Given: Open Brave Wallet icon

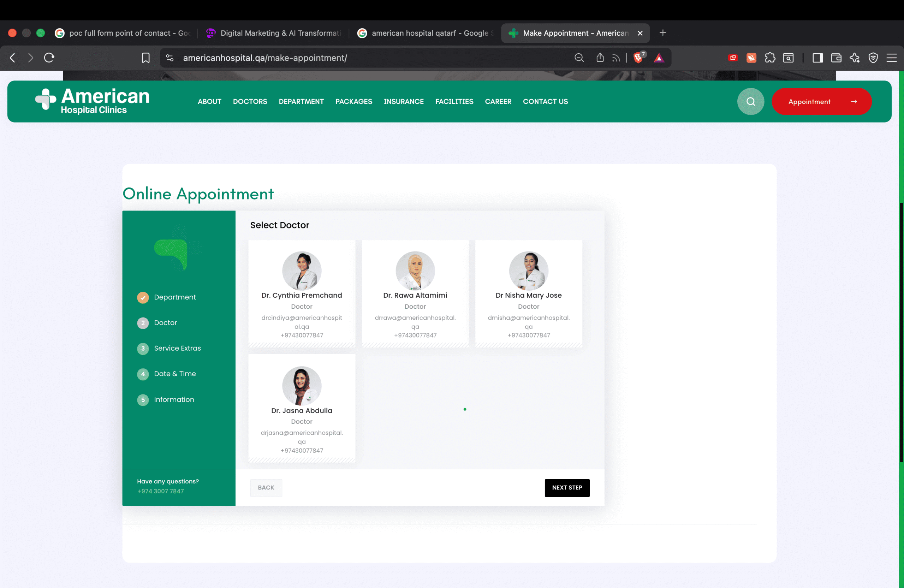Looking at the screenshot, I should (x=836, y=58).
